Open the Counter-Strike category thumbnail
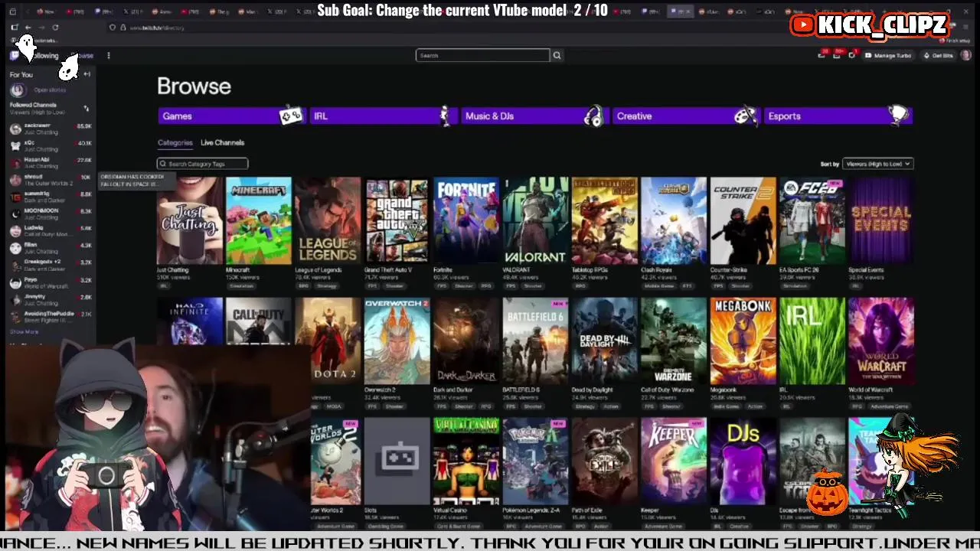The width and height of the screenshot is (980, 551). 743,221
